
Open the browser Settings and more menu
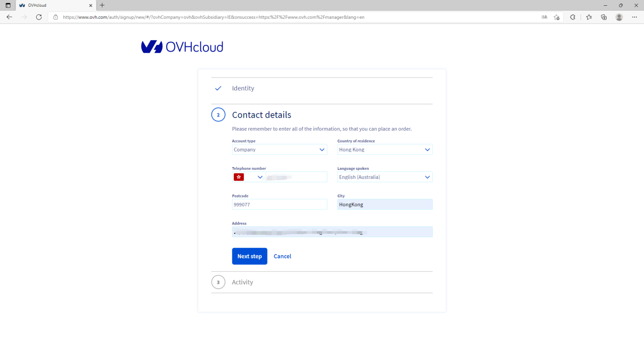[635, 17]
